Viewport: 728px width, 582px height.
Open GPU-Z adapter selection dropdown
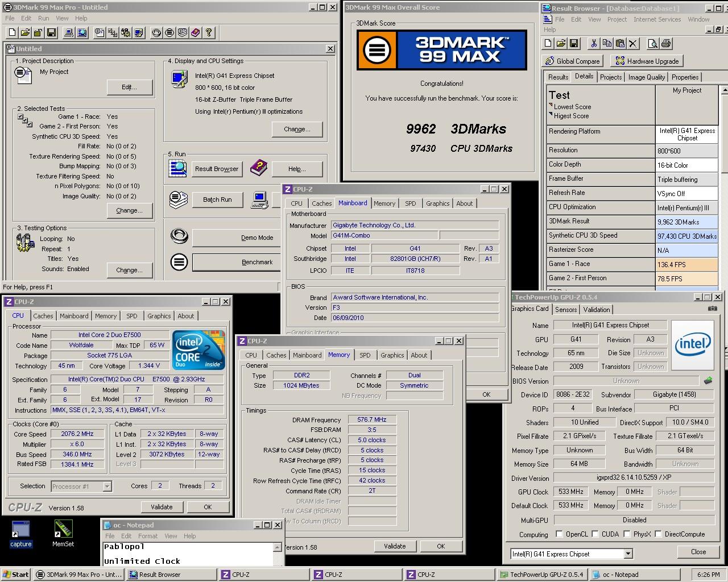[628, 554]
